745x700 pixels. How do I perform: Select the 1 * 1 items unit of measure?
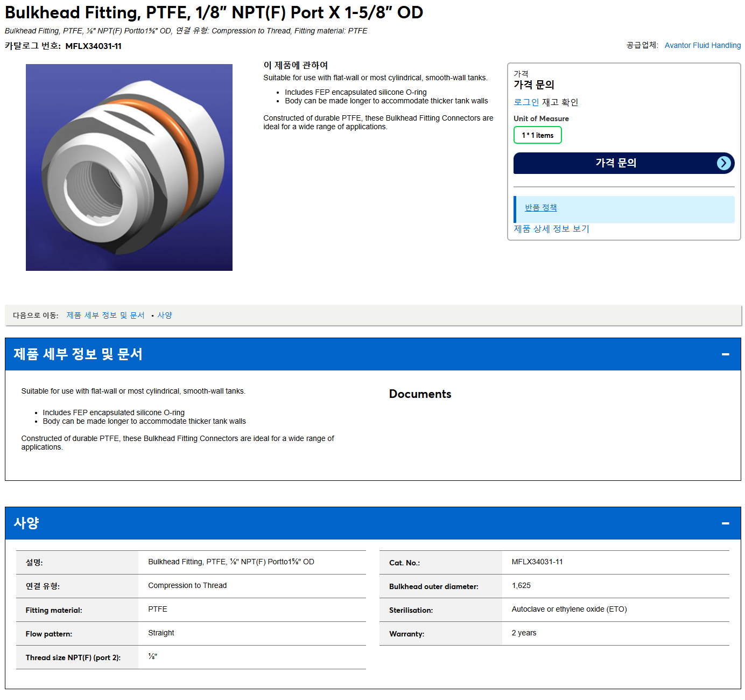(537, 135)
